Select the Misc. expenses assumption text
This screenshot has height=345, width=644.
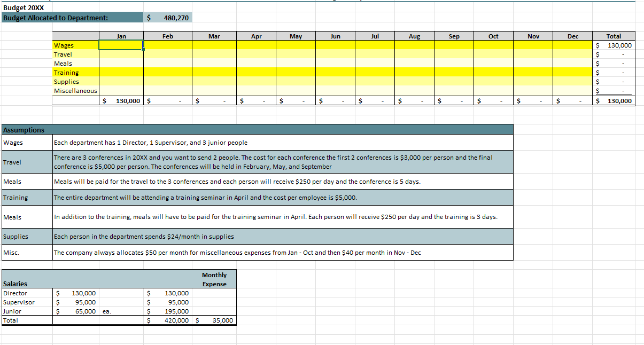coord(283,253)
